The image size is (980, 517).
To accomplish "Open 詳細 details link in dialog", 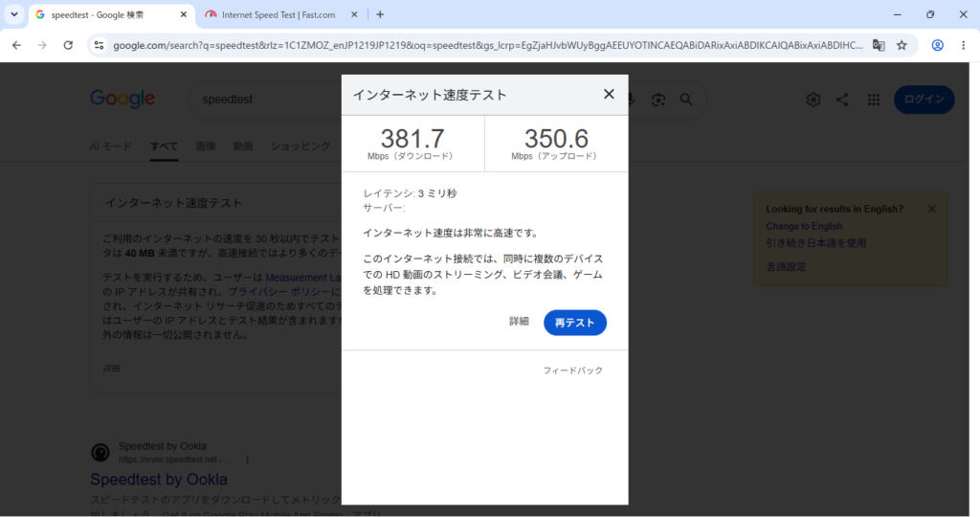I will pyautogui.click(x=519, y=322).
